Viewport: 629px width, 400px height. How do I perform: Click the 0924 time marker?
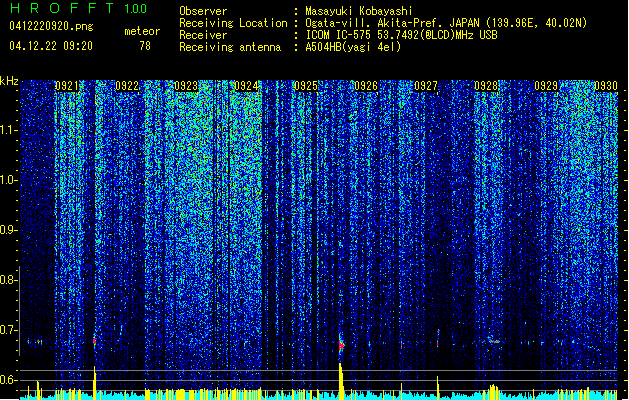coord(246,86)
